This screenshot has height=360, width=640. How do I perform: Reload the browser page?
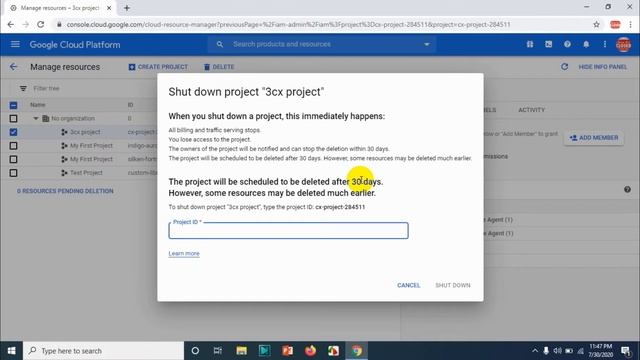pyautogui.click(x=40, y=24)
